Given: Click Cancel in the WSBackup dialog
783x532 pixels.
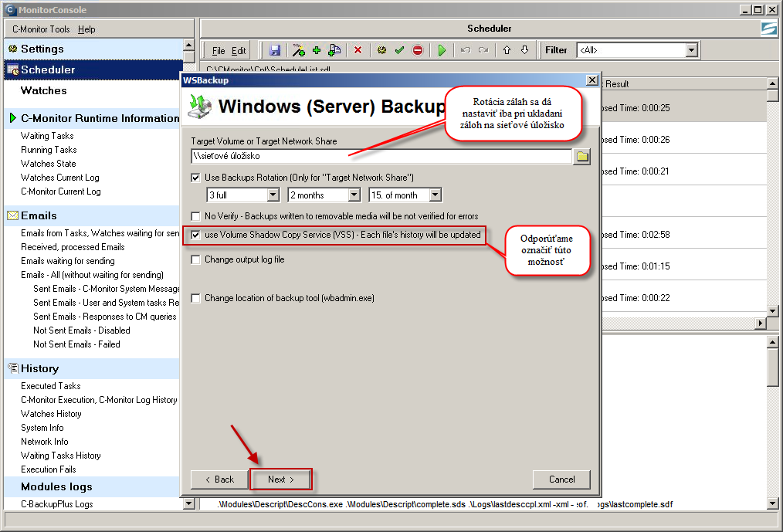Looking at the screenshot, I should pos(562,479).
